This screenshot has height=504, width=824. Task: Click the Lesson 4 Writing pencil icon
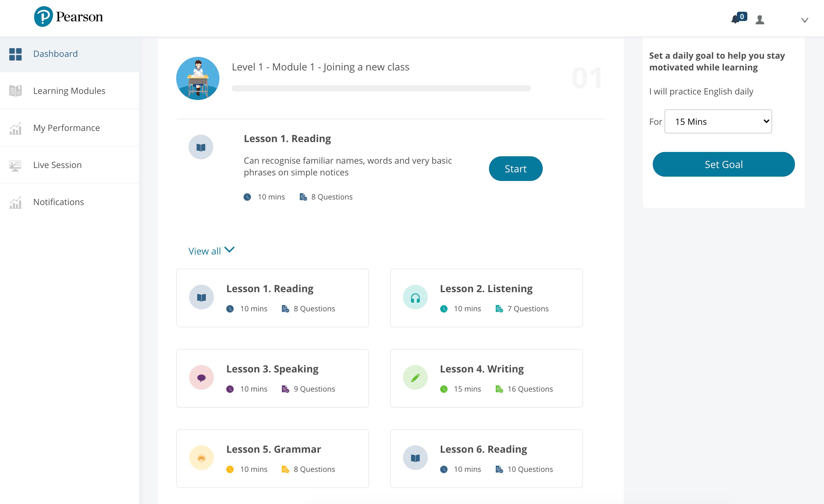tap(415, 378)
